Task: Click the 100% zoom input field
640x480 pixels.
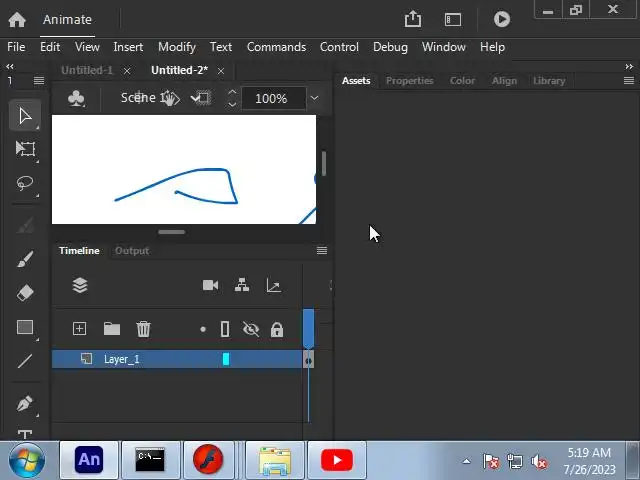Action: [x=273, y=98]
